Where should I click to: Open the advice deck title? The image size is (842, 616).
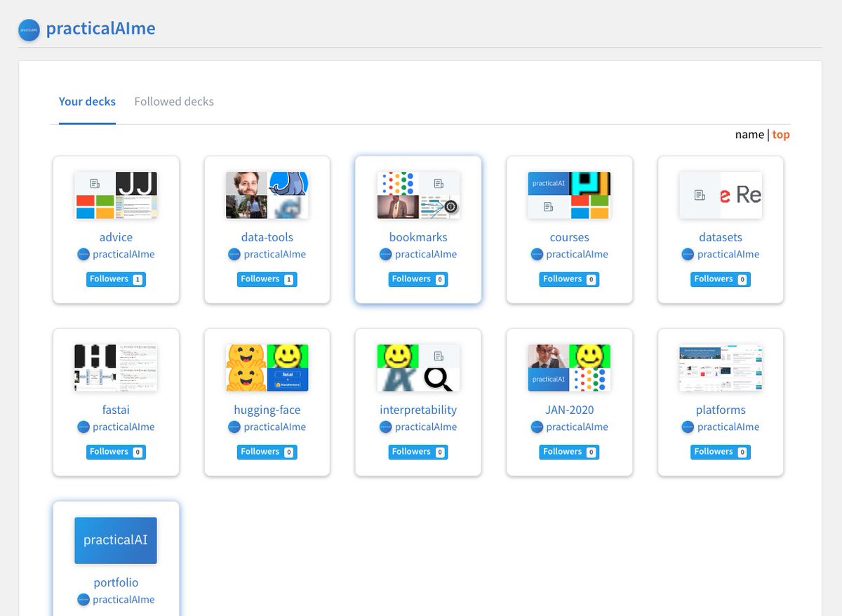pyautogui.click(x=116, y=237)
